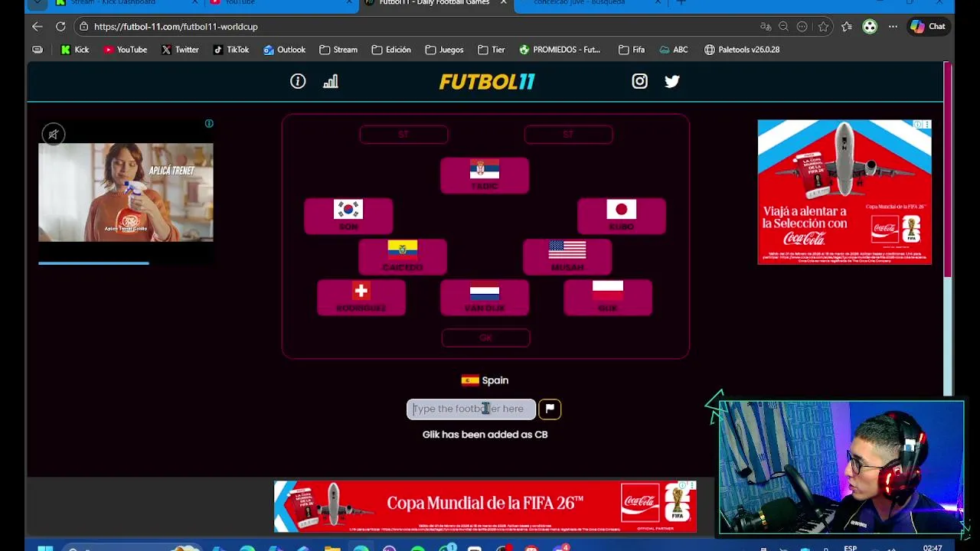Screen dimensions: 980x551
Task: Open Kick bookmark
Action: click(74, 50)
